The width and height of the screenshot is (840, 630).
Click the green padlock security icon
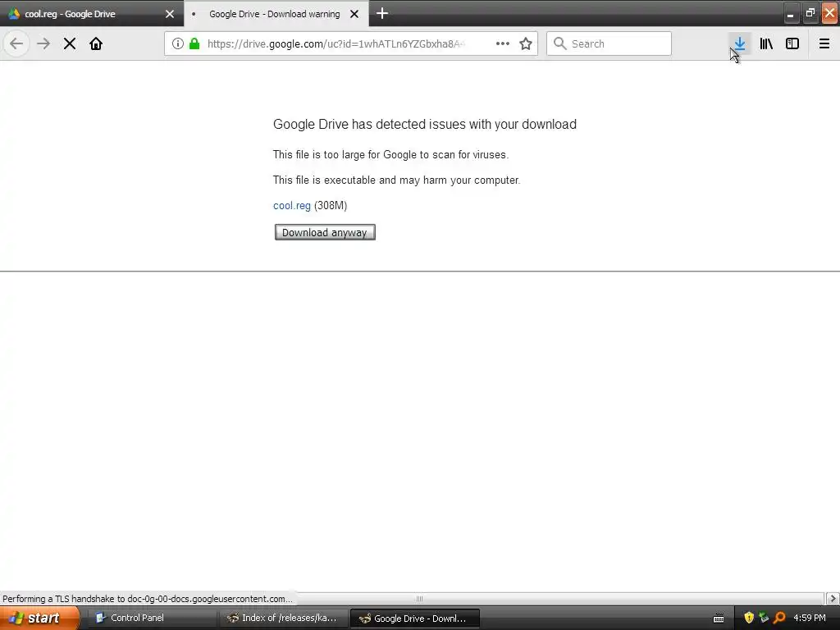(x=194, y=43)
